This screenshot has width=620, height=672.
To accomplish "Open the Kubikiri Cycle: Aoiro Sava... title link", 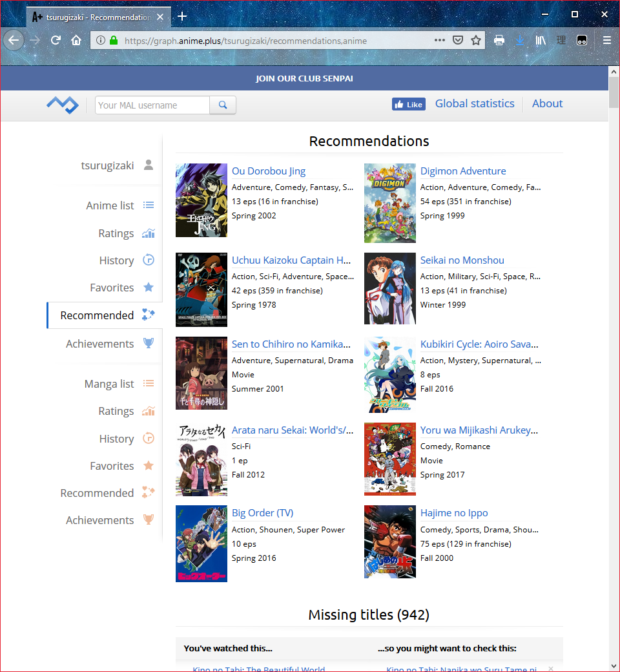I will pos(479,344).
